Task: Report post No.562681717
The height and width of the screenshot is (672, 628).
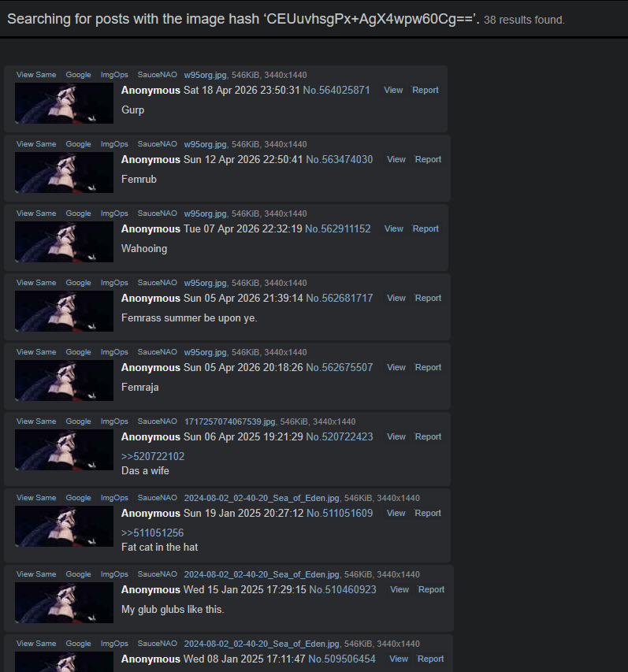Action: [428, 299]
